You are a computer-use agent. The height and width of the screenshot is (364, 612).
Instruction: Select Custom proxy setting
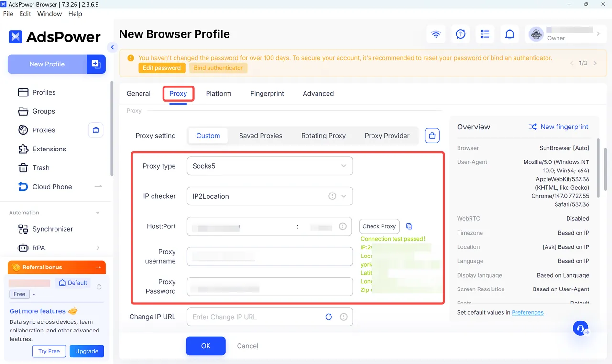coord(208,136)
